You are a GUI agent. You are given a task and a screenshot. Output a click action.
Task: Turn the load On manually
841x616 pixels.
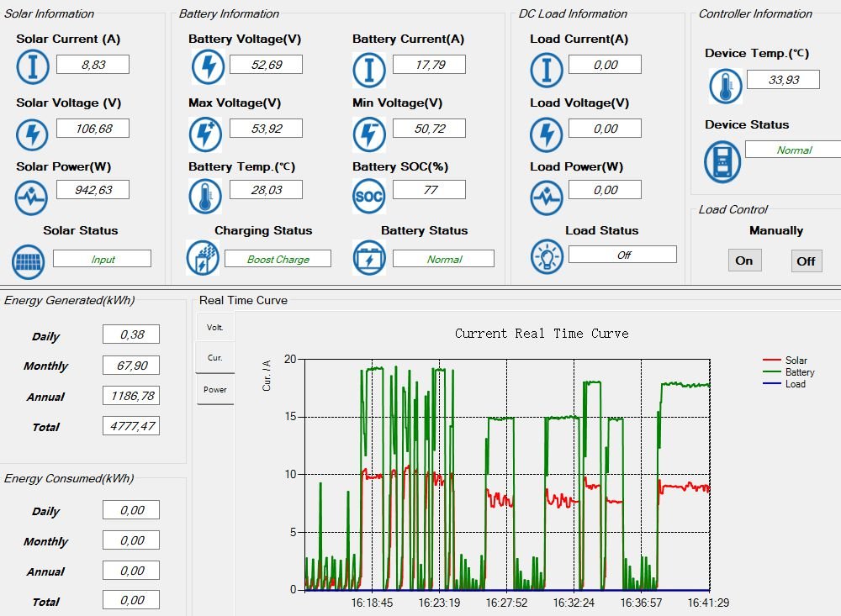point(744,261)
